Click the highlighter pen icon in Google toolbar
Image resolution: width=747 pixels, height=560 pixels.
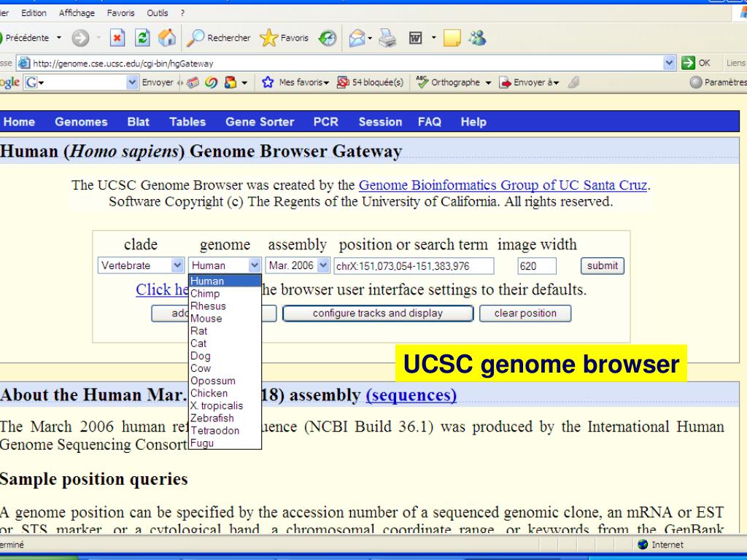pyautogui.click(x=573, y=82)
